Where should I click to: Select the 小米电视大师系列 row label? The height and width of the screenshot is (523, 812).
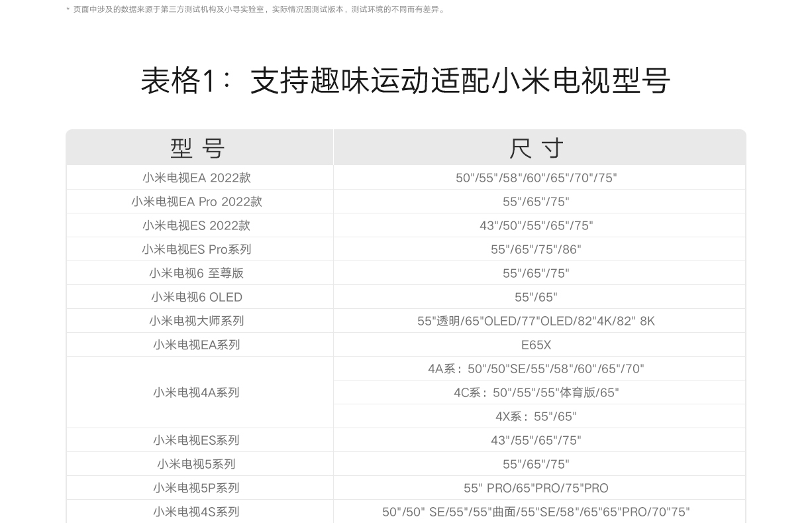tap(197, 321)
